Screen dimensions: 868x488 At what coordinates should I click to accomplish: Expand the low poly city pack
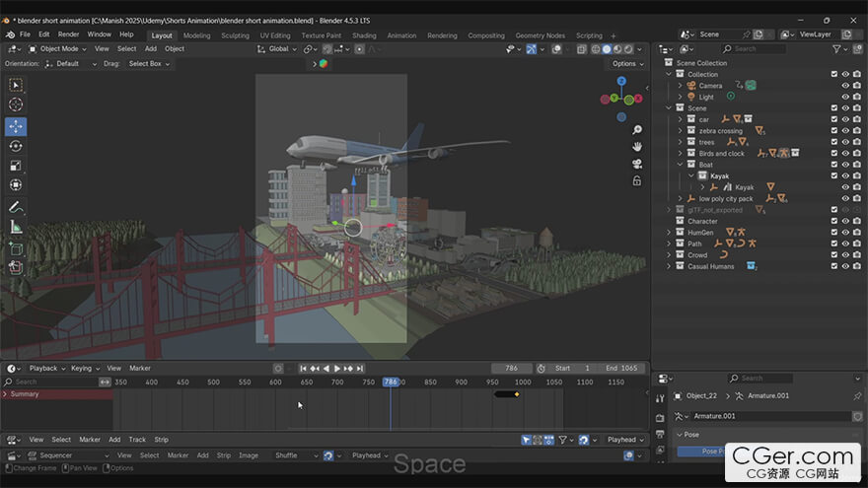click(x=680, y=199)
